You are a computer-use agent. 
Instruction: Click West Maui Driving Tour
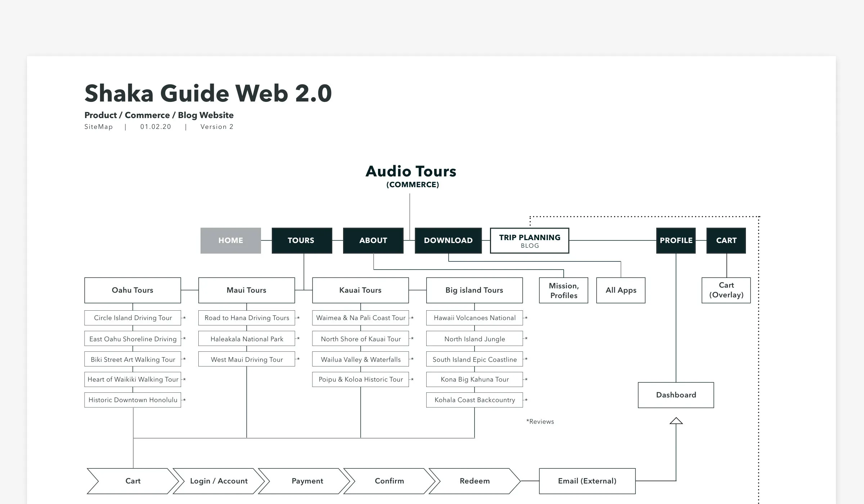tap(247, 359)
